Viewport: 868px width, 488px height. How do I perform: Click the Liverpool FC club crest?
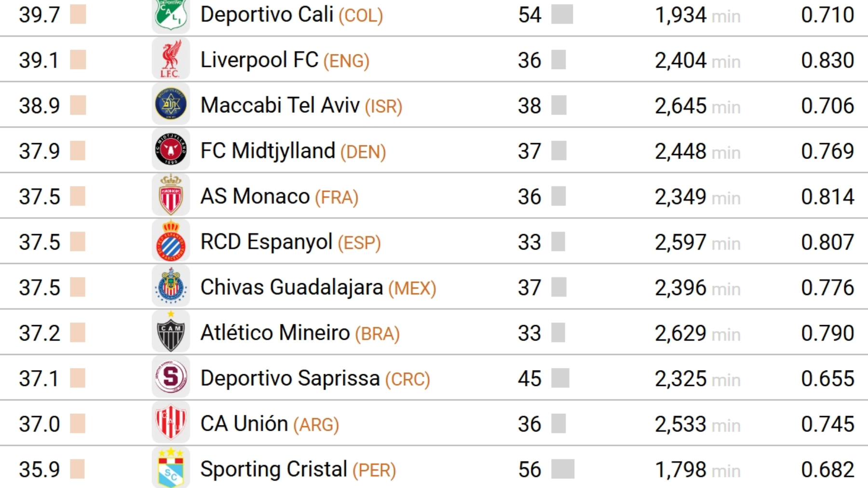coord(171,60)
